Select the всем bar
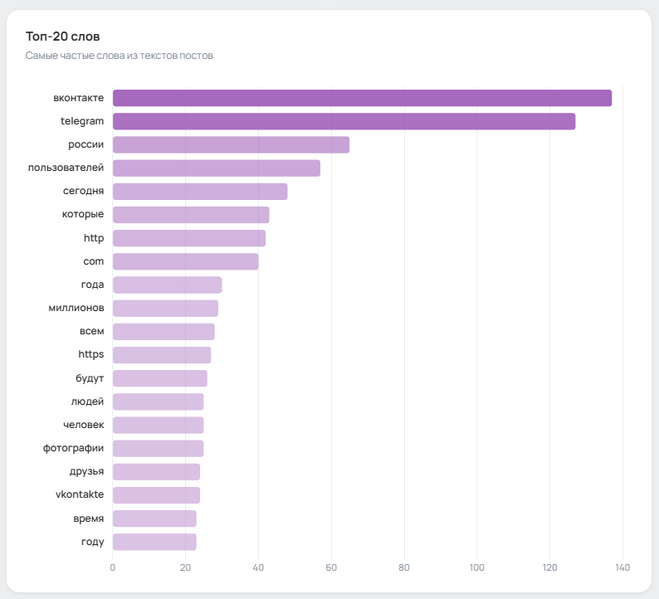This screenshot has width=659, height=599. 163,332
